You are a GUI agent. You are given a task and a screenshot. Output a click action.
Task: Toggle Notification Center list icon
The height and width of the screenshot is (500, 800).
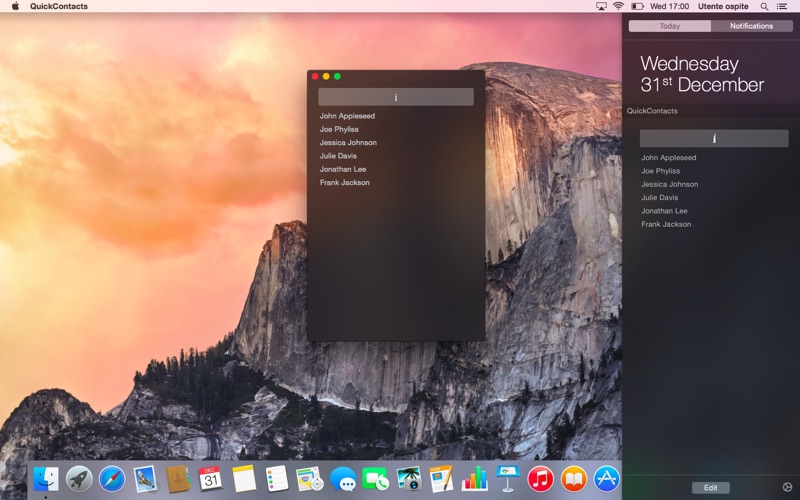pyautogui.click(x=782, y=6)
